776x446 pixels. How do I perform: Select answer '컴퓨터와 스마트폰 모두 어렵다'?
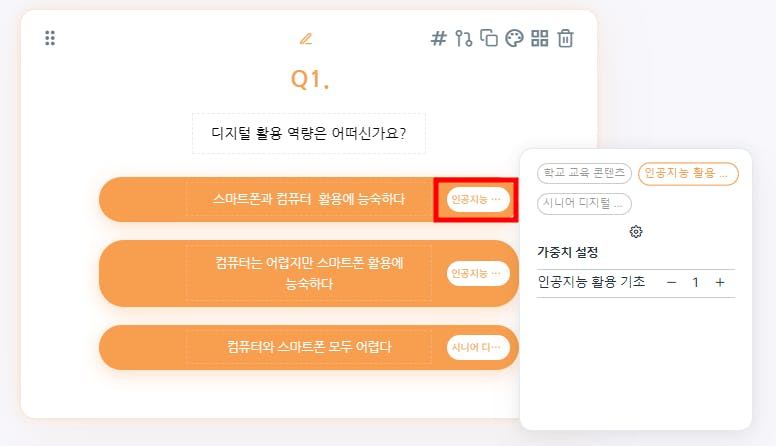click(x=308, y=347)
